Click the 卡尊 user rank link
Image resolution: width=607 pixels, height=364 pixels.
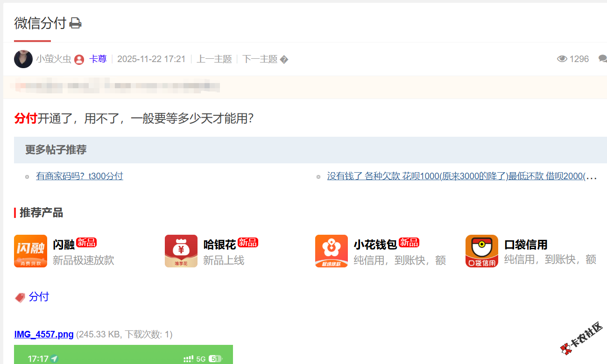tap(98, 59)
